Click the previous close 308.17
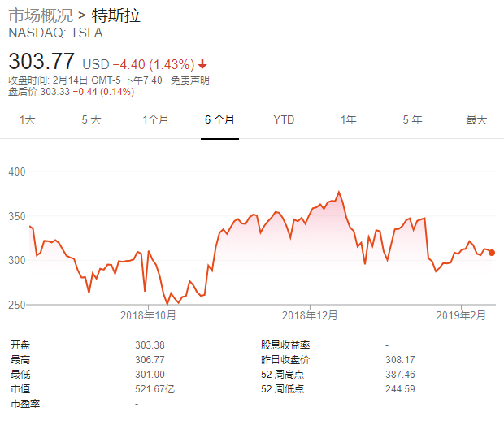This screenshot has width=504, height=425. click(400, 360)
